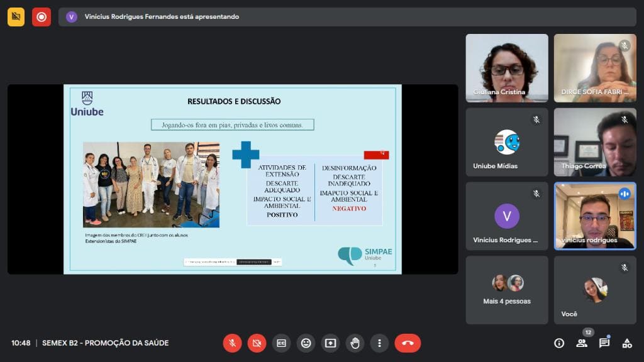644x362 pixels.
Task: Click the present screen button
Action: pos(331,343)
